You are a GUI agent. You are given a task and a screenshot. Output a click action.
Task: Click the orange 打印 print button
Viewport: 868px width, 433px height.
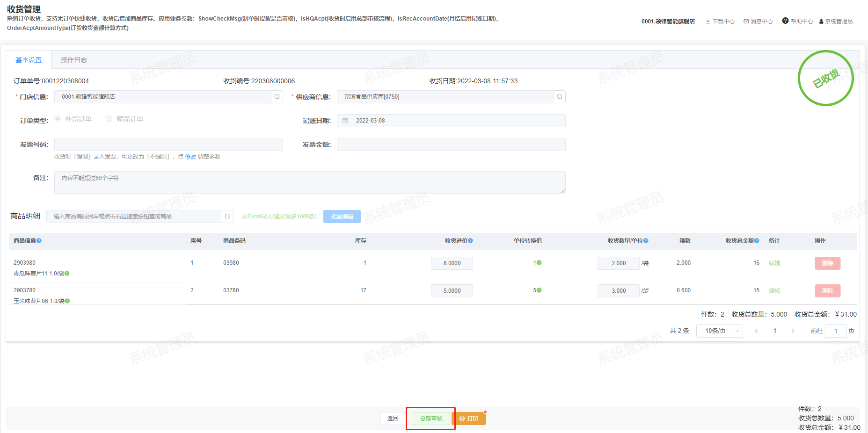tap(469, 419)
